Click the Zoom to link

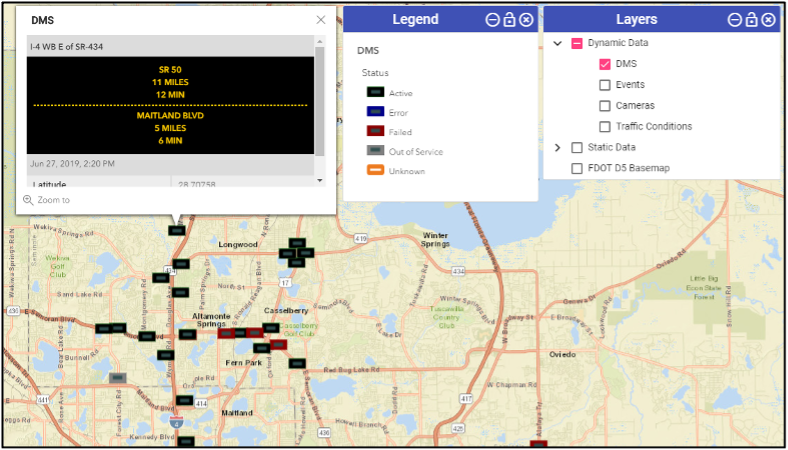(x=54, y=200)
